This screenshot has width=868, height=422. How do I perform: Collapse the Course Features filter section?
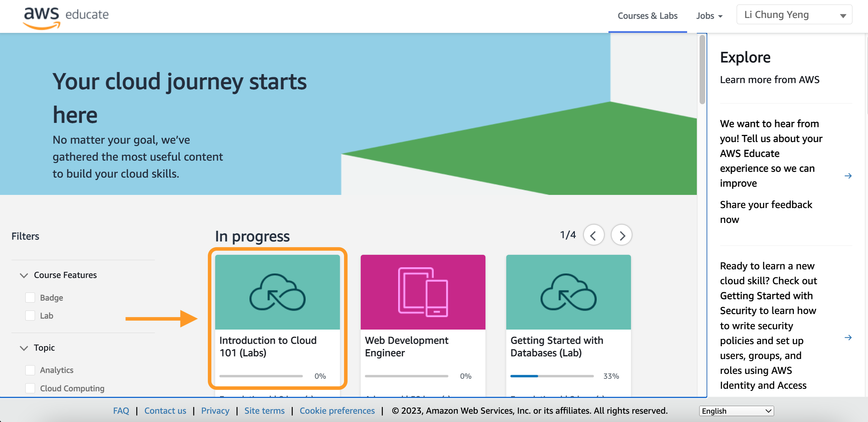tap(24, 275)
